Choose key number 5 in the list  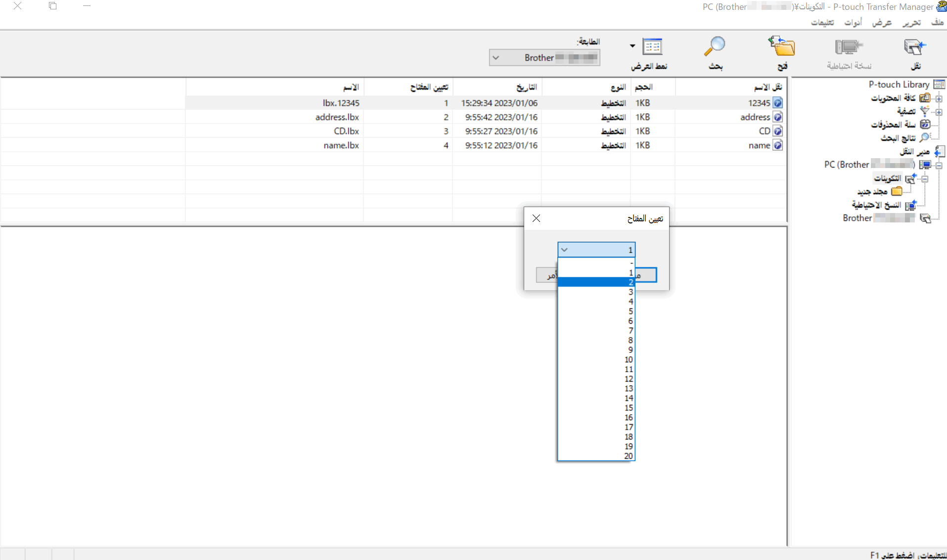(596, 311)
